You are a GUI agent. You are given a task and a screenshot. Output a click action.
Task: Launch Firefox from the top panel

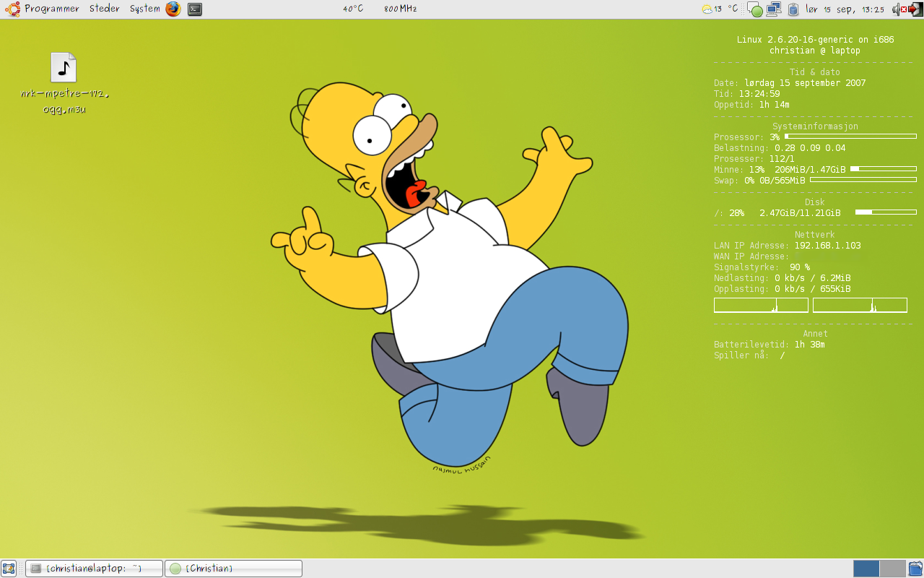tap(173, 9)
